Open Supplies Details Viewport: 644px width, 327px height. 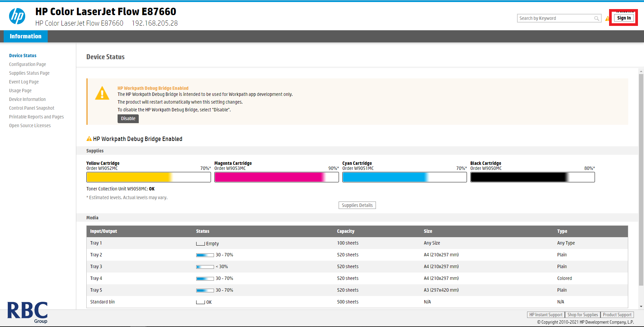[x=357, y=205]
